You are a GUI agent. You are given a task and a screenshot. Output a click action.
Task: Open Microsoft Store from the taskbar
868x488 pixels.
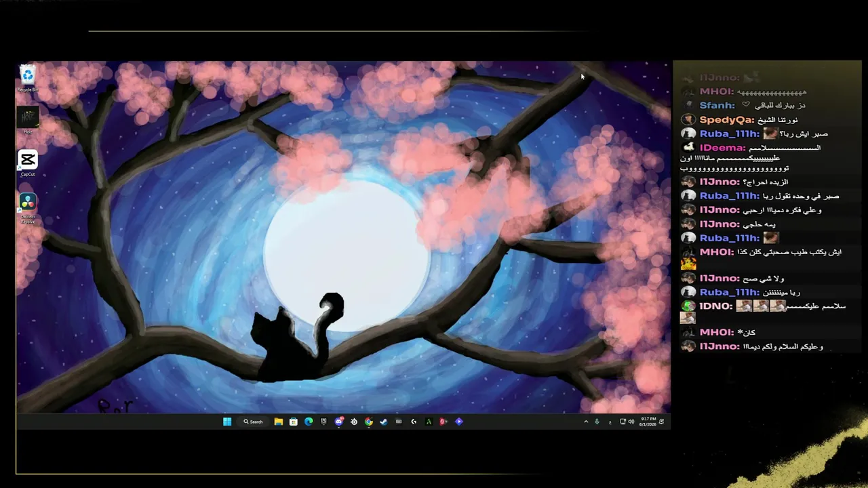pos(294,422)
